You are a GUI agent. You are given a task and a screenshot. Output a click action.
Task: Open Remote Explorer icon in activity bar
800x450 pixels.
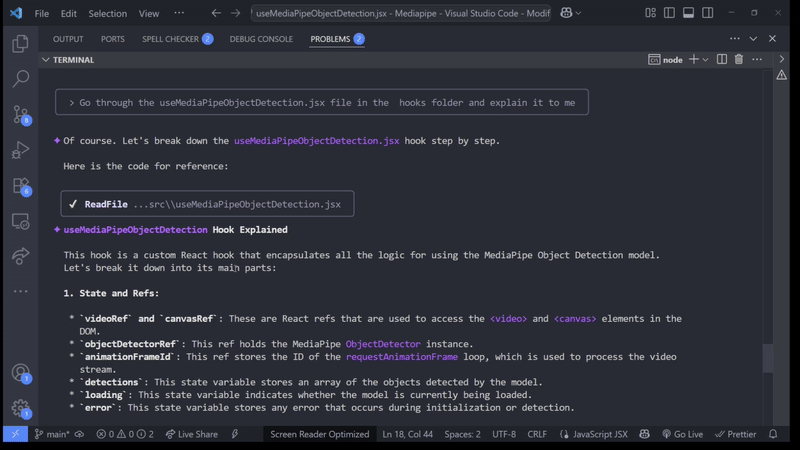pos(20,222)
